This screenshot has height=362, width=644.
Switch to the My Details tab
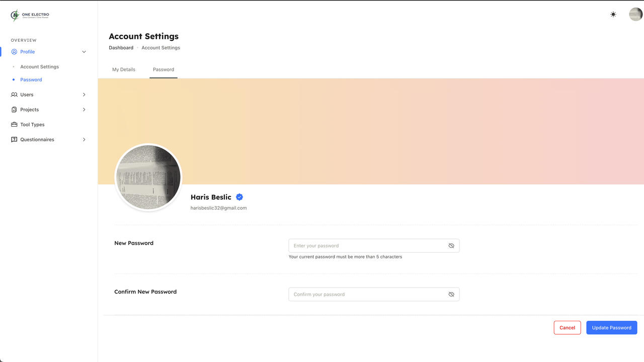pyautogui.click(x=124, y=69)
